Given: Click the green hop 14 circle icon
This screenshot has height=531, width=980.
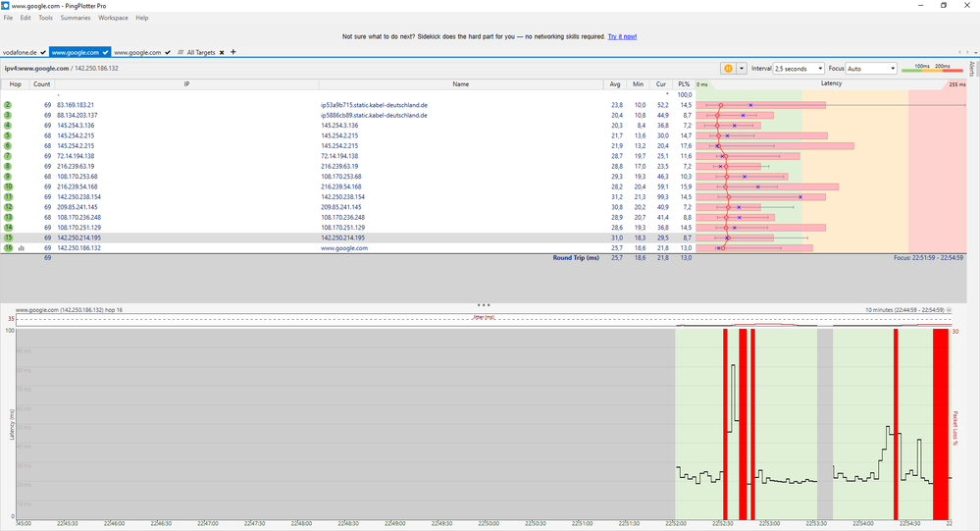Looking at the screenshot, I should point(8,228).
